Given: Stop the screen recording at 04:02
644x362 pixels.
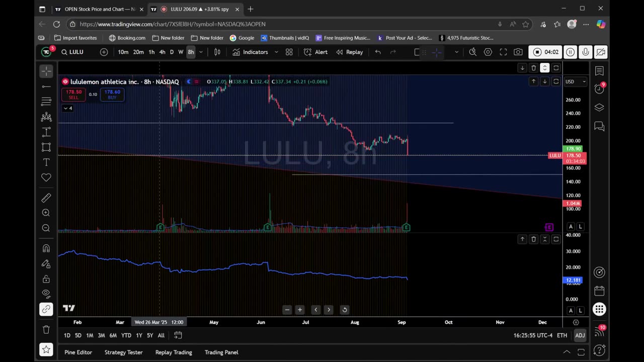Looking at the screenshot, I should (545, 52).
